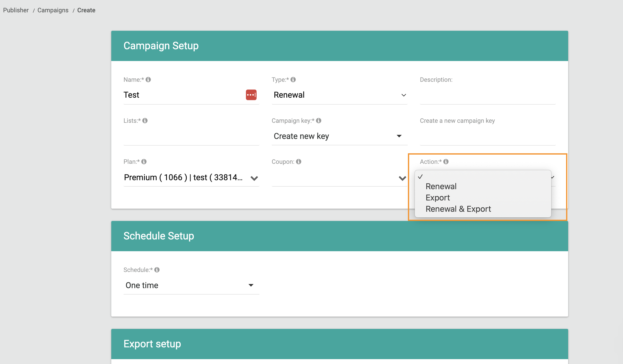623x364 pixels.
Task: Click the info icon beside Type label
Action: click(293, 80)
